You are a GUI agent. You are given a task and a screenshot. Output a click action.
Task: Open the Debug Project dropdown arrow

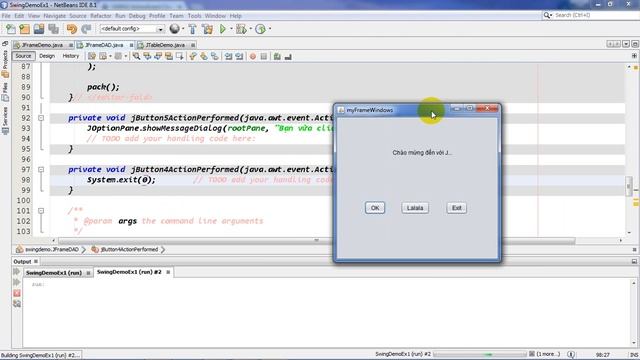pos(250,29)
